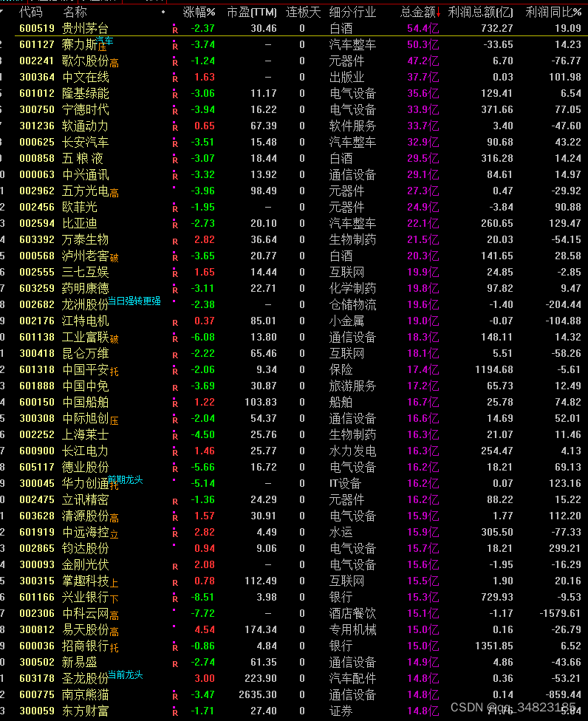The height and width of the screenshot is (721, 588).
Task: Select the 隆基绿能 stock name
Action: pos(85,93)
